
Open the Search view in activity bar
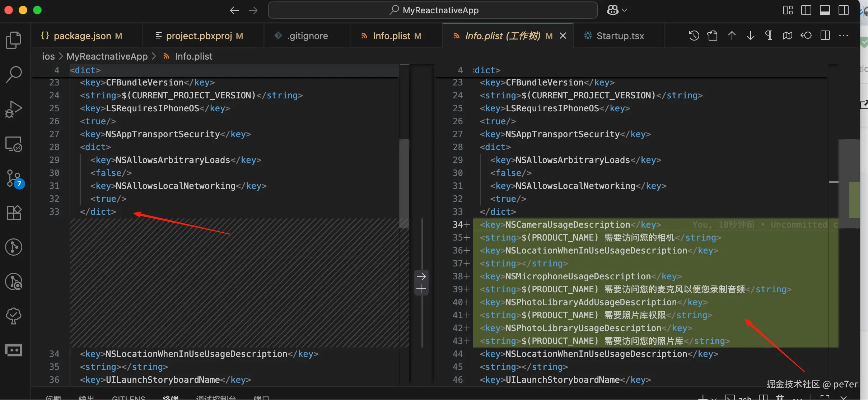(x=14, y=75)
